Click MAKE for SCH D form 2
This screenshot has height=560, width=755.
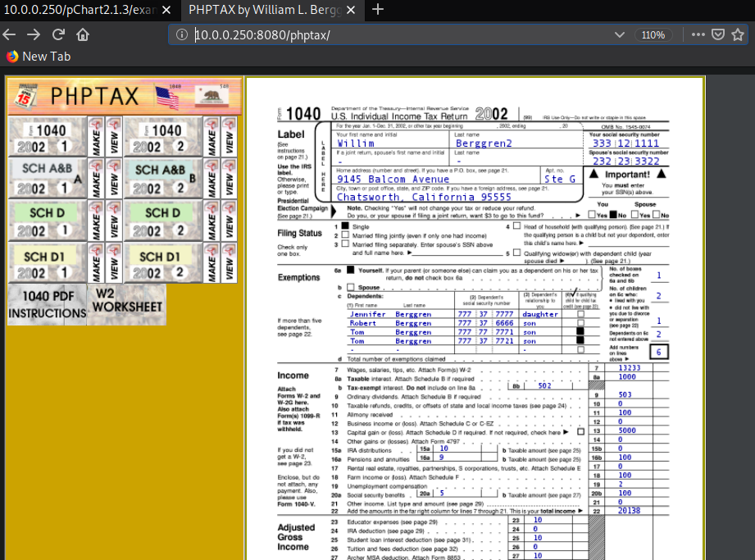(211, 221)
